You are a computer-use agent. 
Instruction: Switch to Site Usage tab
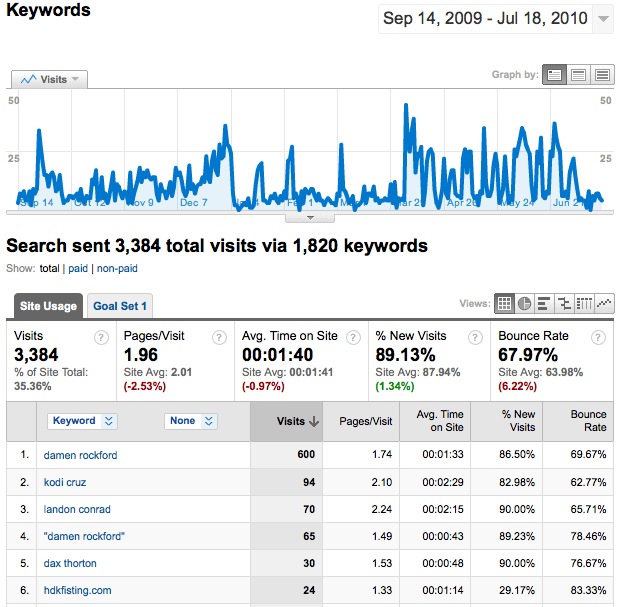pyautogui.click(x=48, y=306)
